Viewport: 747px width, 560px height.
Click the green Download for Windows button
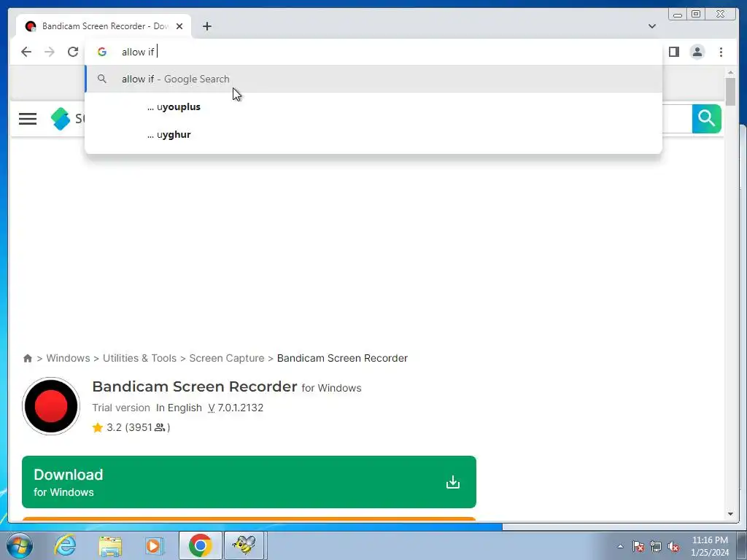(x=249, y=482)
